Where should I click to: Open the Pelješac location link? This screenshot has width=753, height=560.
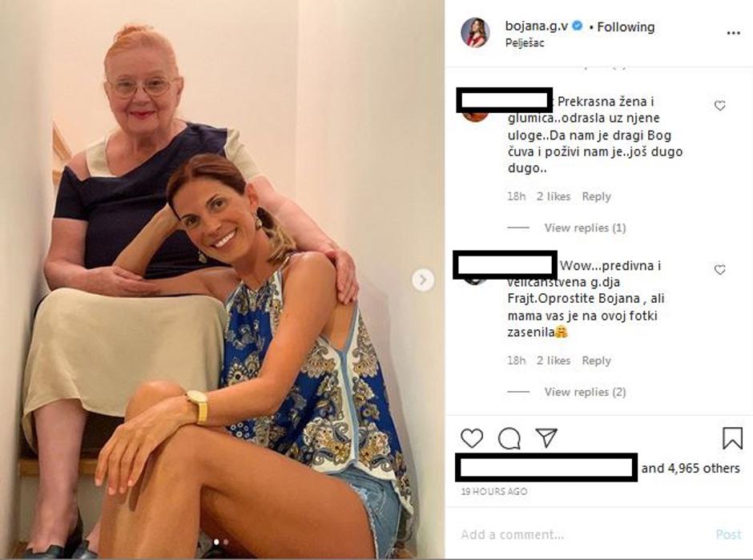(x=525, y=43)
